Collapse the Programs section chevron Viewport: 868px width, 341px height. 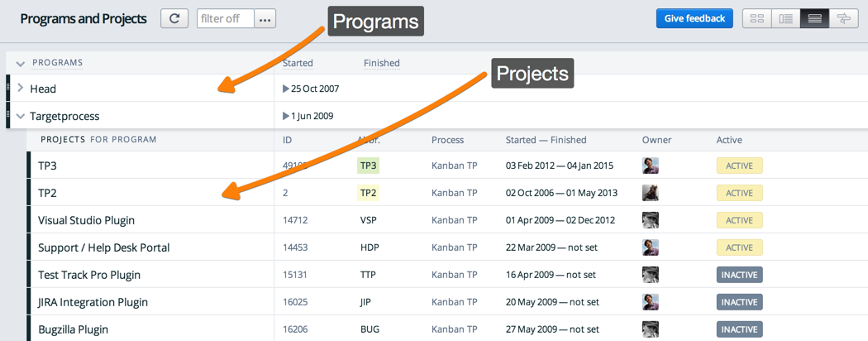pos(21,63)
